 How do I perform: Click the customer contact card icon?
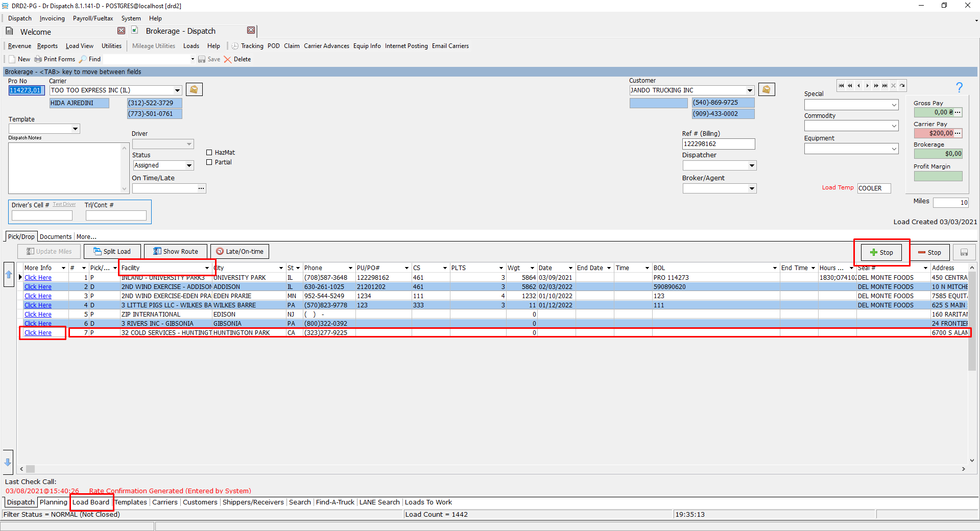(766, 90)
